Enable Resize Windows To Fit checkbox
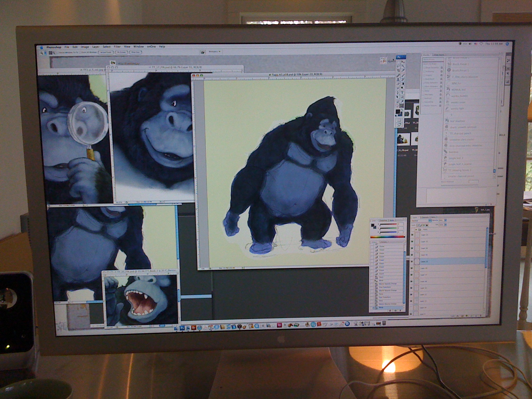Screen dimensions: 532x399 pos(58,53)
